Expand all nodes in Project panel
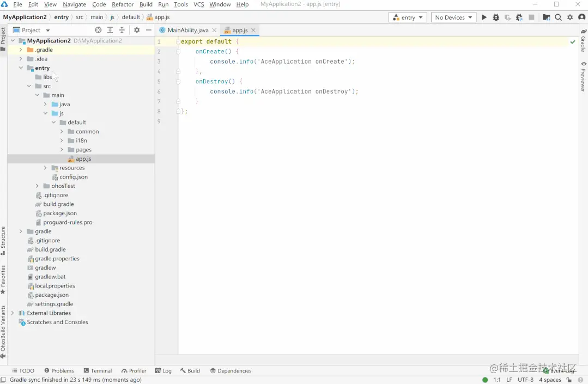Image resolution: width=588 pixels, height=384 pixels. tap(110, 30)
